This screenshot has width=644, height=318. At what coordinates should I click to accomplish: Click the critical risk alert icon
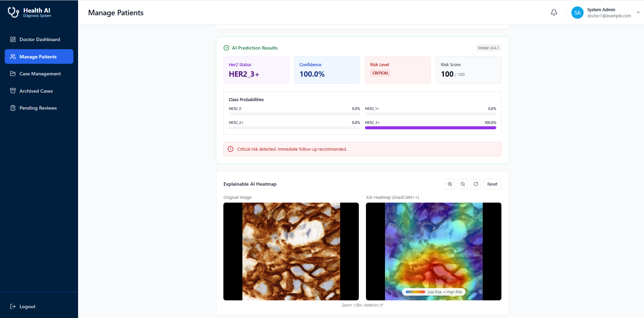coord(231,149)
